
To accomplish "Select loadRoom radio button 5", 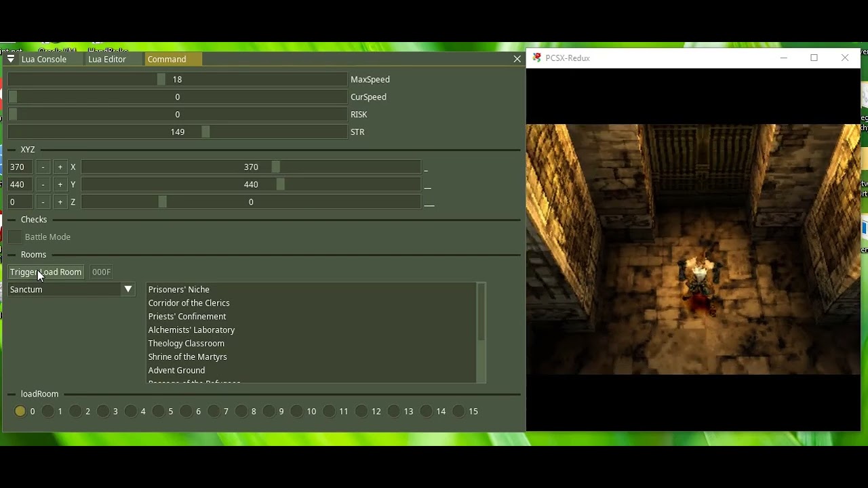I will [x=159, y=411].
